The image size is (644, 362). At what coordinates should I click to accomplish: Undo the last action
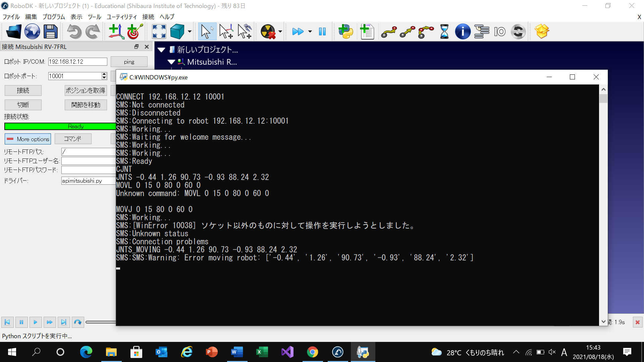click(74, 32)
